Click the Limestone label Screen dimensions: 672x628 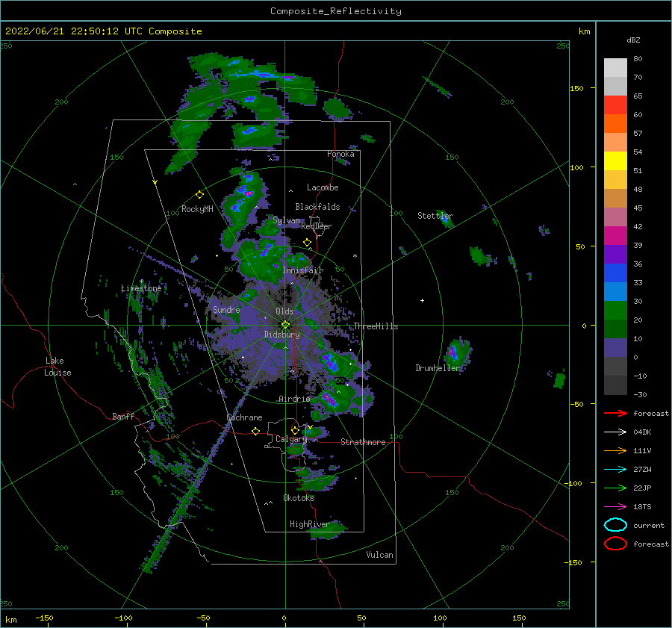[141, 288]
